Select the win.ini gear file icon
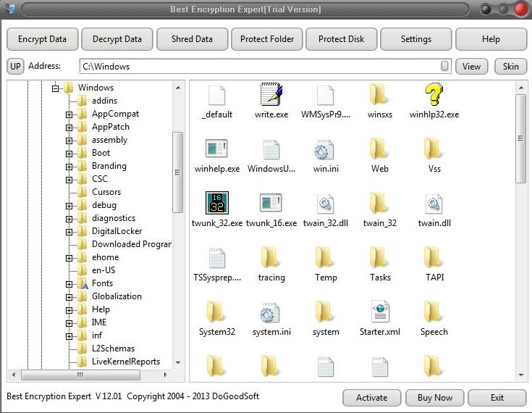This screenshot has height=413, width=532. click(x=326, y=149)
